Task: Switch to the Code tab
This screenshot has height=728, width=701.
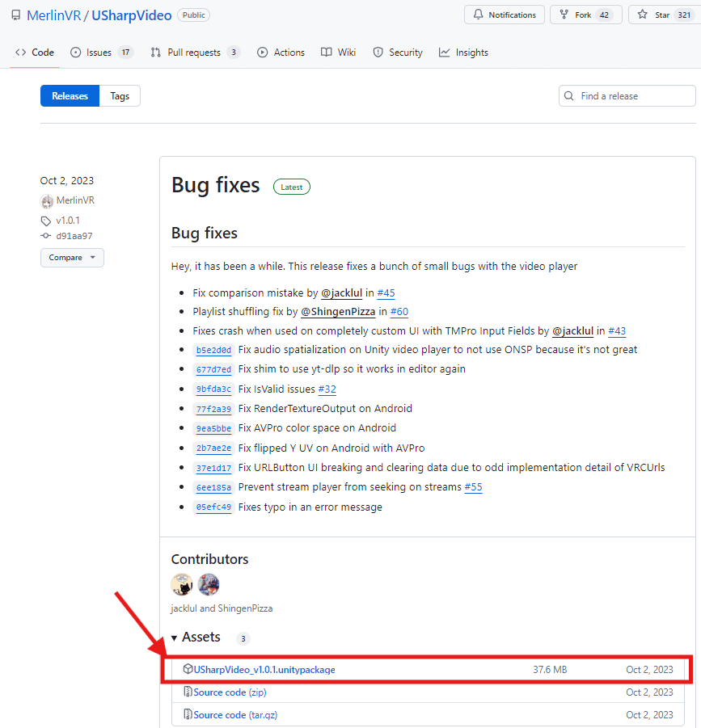Action: pos(35,53)
